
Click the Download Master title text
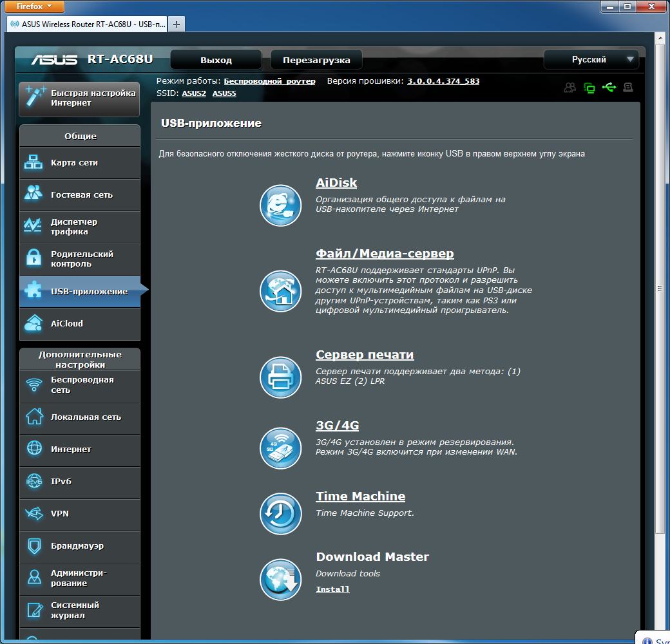coord(372,557)
